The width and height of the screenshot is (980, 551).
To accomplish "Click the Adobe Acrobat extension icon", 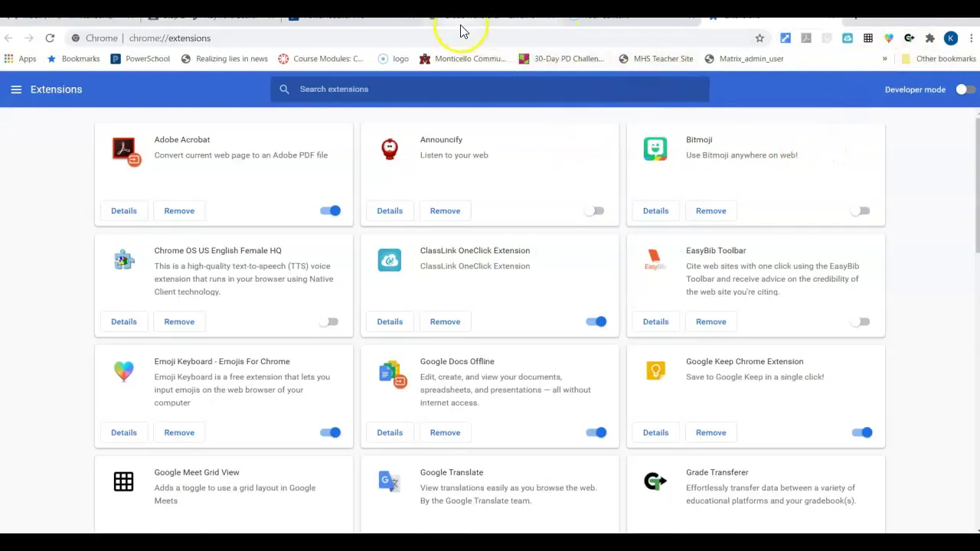I will tap(125, 150).
